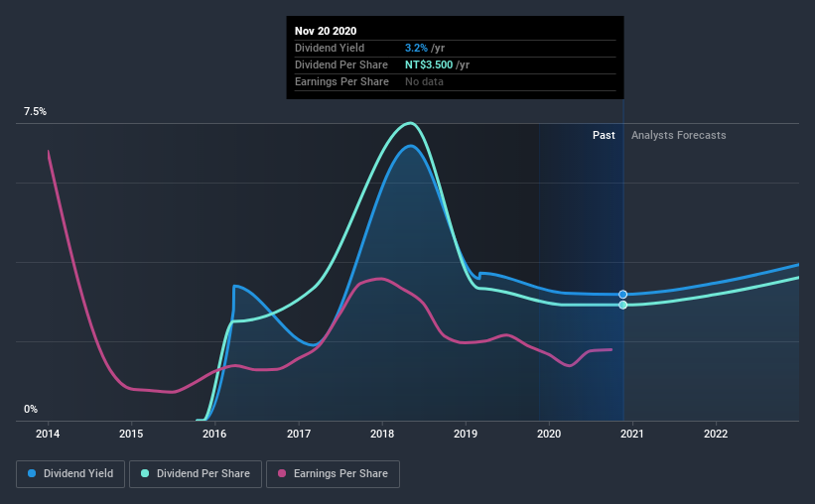Click the 2021 x-axis label
Screen dimensions: 815x504
pyautogui.click(x=632, y=434)
